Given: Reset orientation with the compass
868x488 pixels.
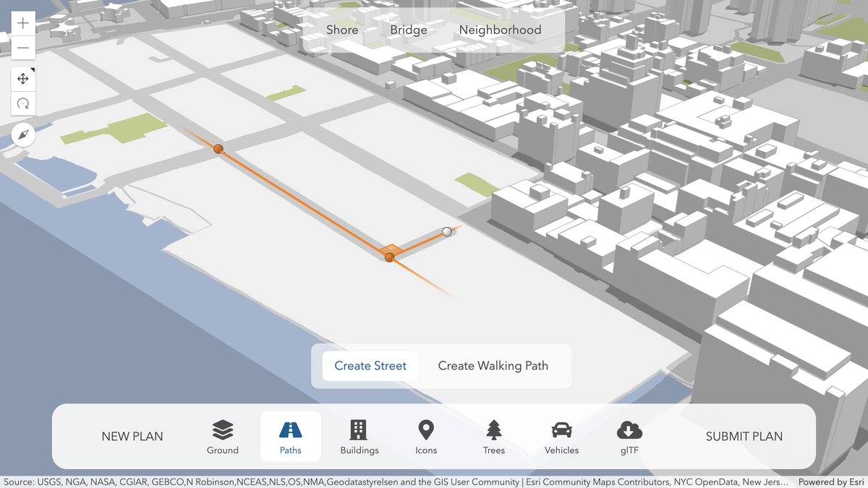Looking at the screenshot, I should [23, 134].
